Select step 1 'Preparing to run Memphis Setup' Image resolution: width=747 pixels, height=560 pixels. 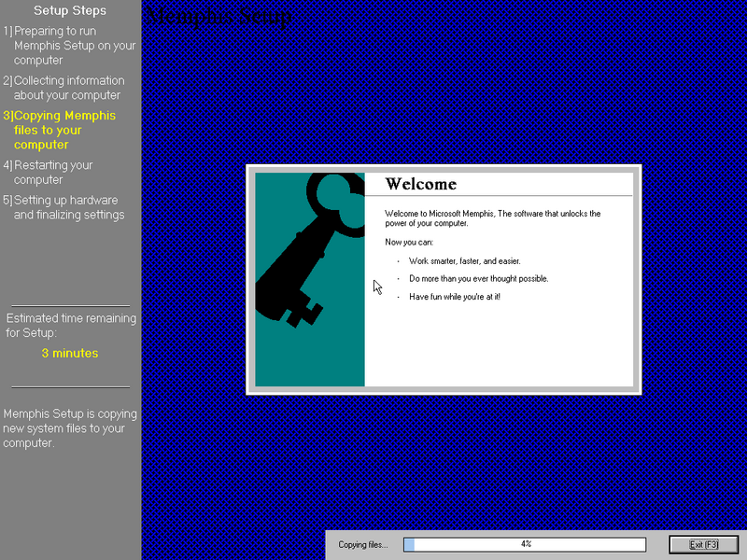pyautogui.click(x=69, y=46)
